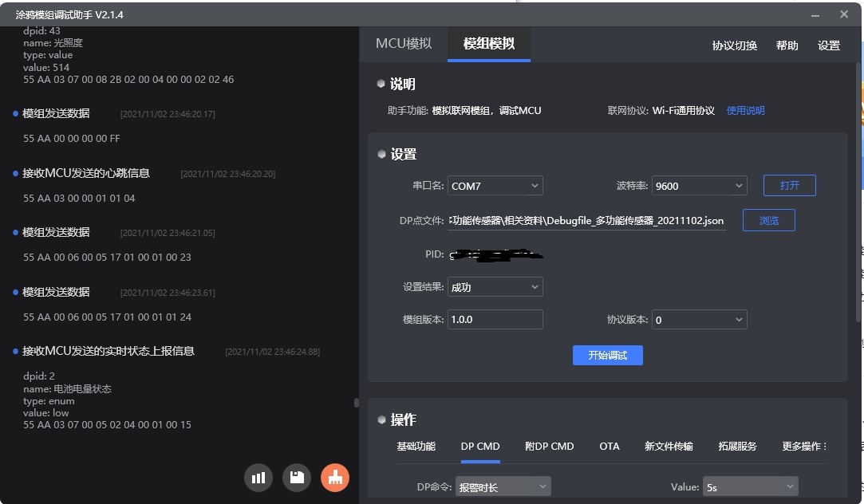864x504 pixels.
Task: Click the orange clear log broom icon
Action: pos(335,478)
